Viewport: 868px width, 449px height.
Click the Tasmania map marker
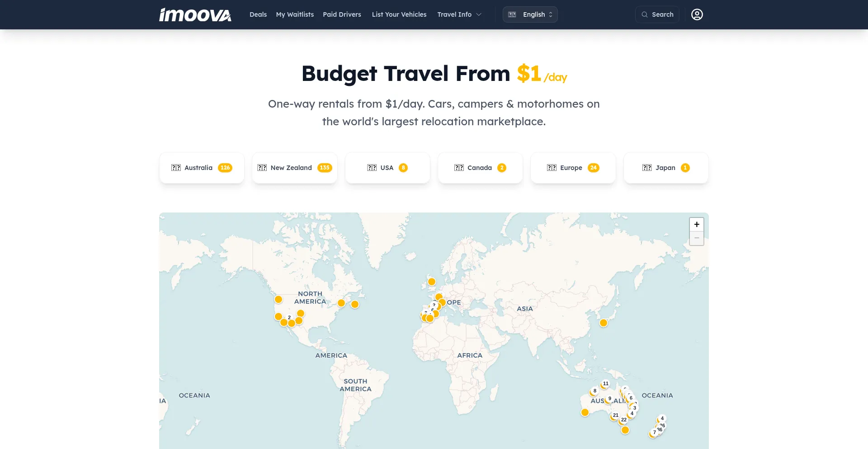pos(625,430)
